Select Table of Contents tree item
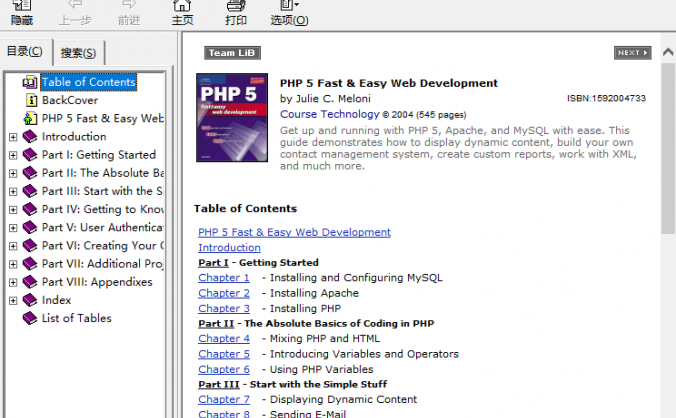This screenshot has height=418, width=676. pyautogui.click(x=88, y=82)
